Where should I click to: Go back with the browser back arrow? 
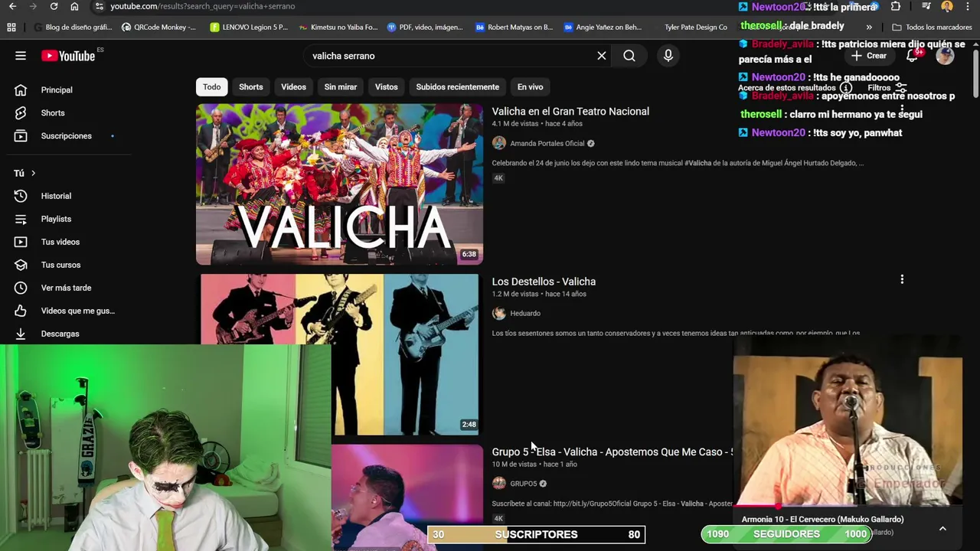coord(12,6)
